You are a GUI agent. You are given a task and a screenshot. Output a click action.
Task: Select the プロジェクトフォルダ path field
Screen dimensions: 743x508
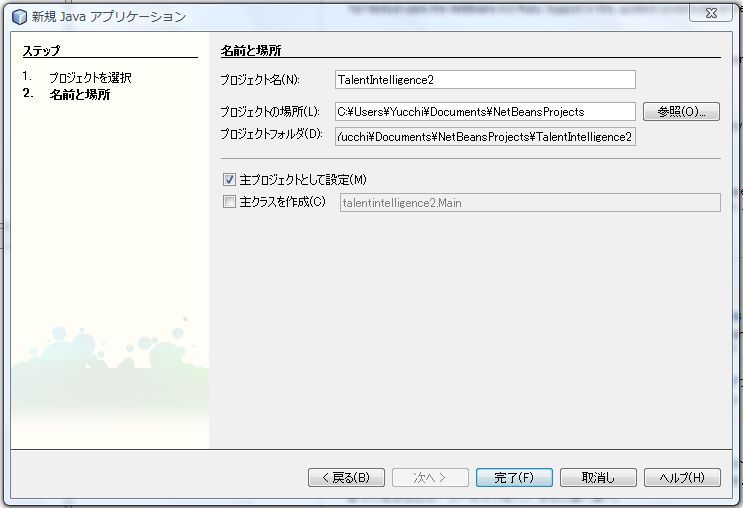pyautogui.click(x=485, y=136)
